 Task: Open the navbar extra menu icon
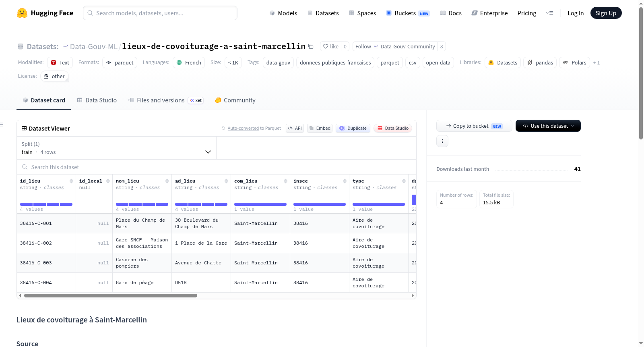(x=549, y=13)
